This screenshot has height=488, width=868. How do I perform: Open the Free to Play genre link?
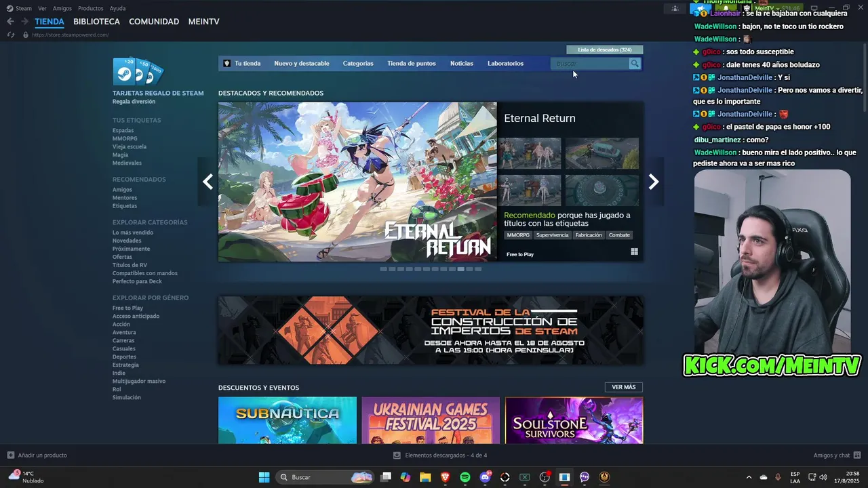click(x=127, y=308)
